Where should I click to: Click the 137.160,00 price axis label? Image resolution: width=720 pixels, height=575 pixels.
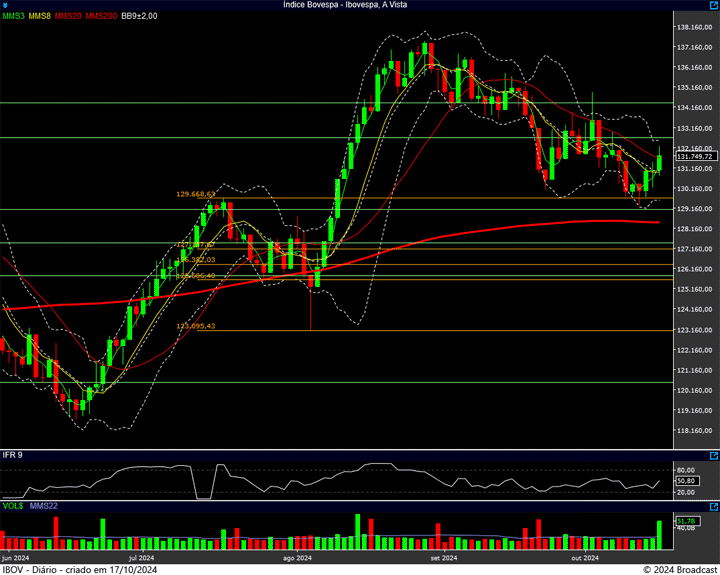point(694,47)
